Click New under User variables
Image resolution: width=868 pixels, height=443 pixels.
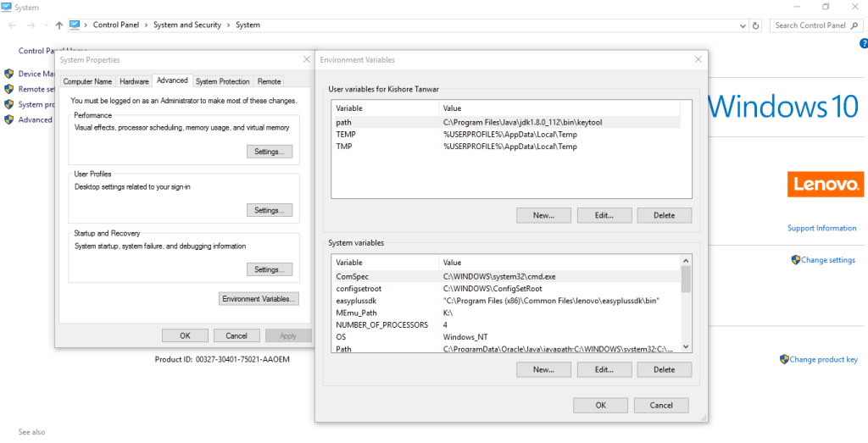coord(543,216)
